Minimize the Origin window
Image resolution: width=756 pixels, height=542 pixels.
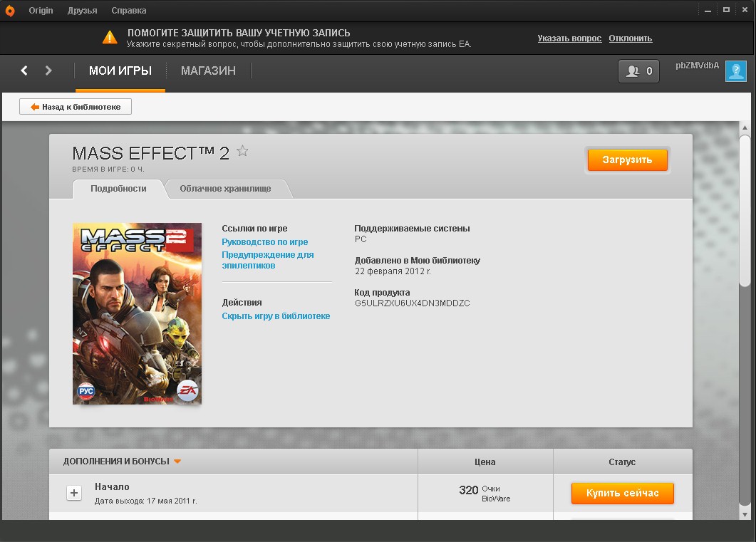pyautogui.click(x=708, y=10)
